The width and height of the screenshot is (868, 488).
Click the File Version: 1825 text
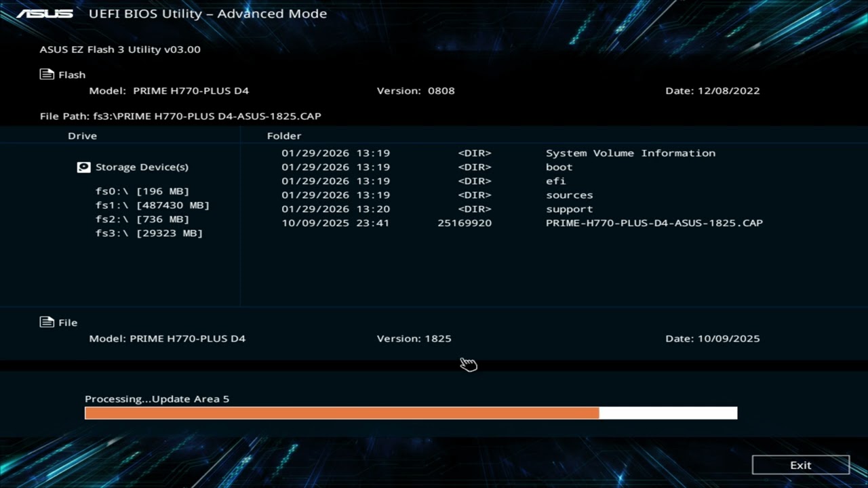click(414, 338)
